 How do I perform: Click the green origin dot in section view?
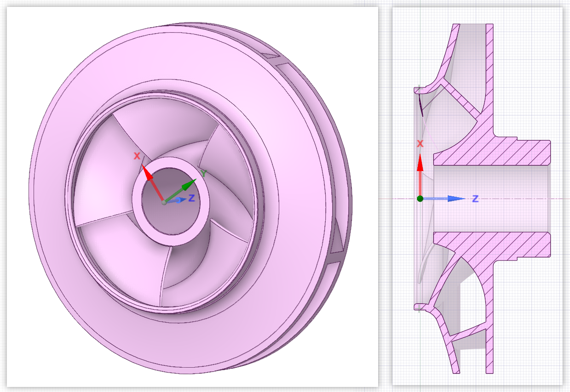420,199
